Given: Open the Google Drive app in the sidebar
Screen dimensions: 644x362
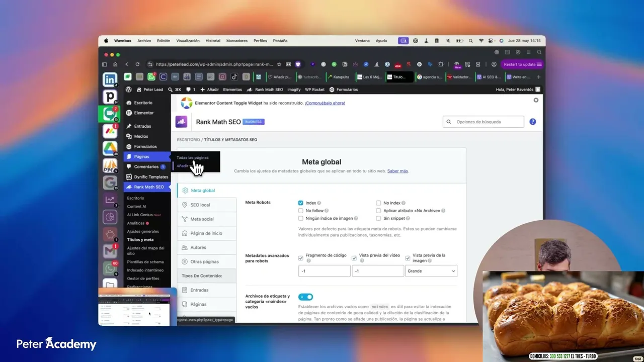Looking at the screenshot, I should pyautogui.click(x=110, y=148).
